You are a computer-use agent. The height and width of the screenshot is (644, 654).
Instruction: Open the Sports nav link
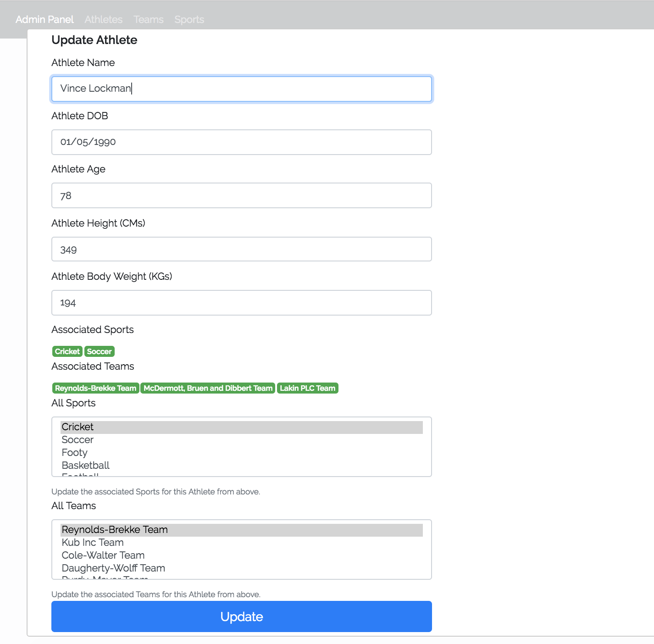point(189,20)
